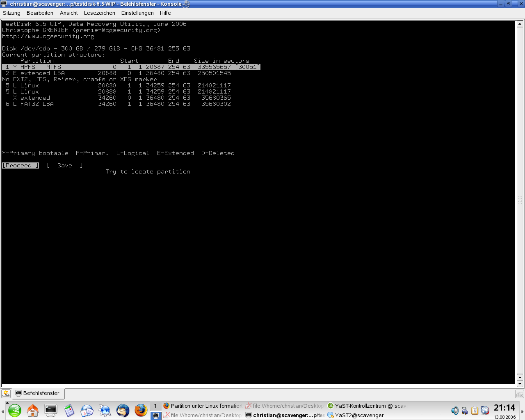Click the 'No EXT2, JFS, Reiser' warning line
Viewport: 525px width, 420px height.
coord(80,80)
